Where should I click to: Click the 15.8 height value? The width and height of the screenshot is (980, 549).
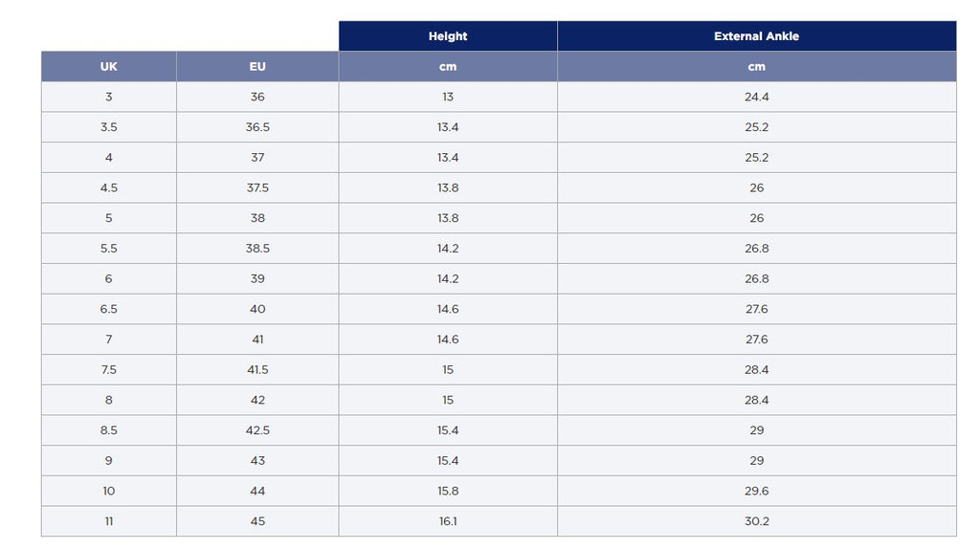[448, 491]
